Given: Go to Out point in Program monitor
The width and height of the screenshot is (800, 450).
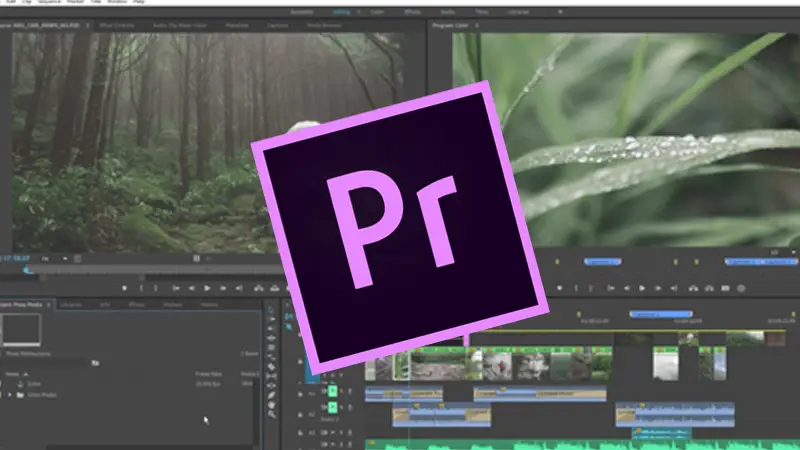Looking at the screenshot, I should (674, 288).
